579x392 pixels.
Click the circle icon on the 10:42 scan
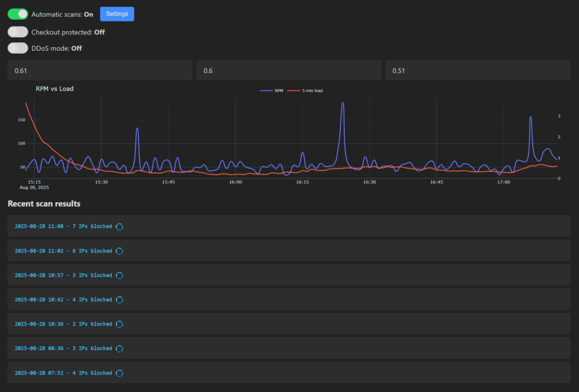tap(119, 300)
